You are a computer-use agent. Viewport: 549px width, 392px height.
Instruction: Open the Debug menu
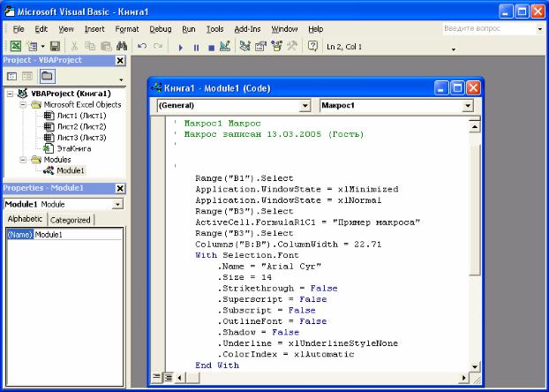click(x=161, y=29)
